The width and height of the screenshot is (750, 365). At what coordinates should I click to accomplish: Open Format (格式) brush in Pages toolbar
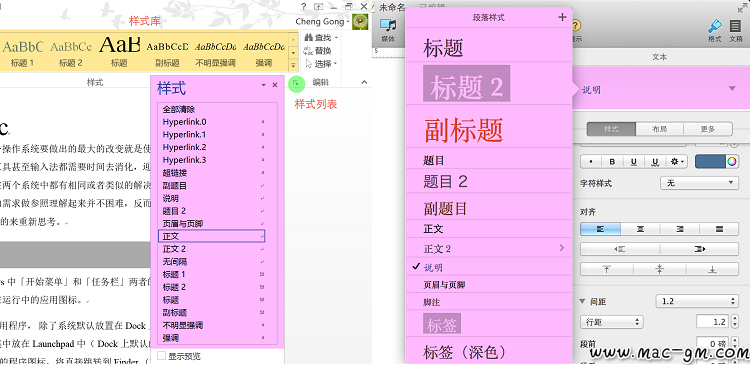(715, 26)
